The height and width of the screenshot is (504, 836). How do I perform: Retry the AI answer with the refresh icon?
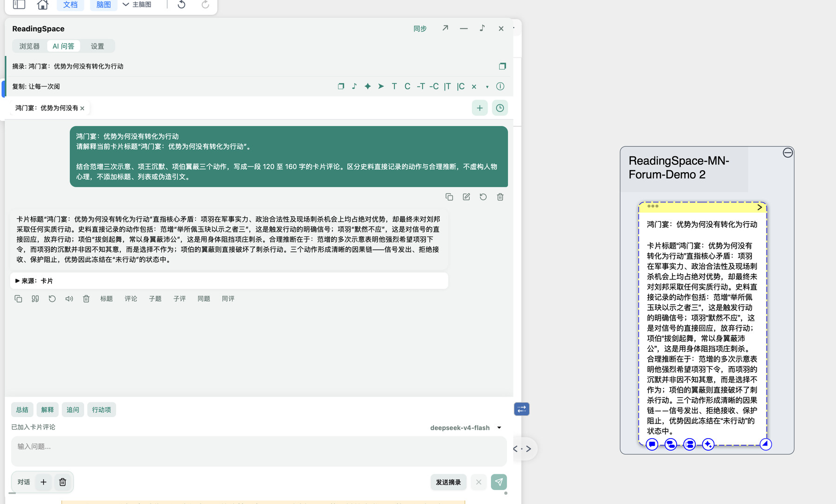pyautogui.click(x=52, y=299)
